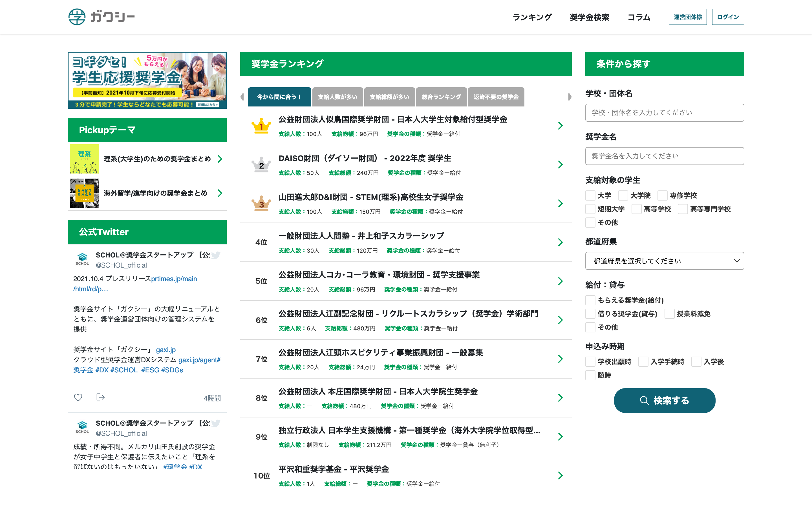Viewport: 812px width, 509px height.
Task: Open the gaxi.jp link in tweet
Action: (166, 350)
